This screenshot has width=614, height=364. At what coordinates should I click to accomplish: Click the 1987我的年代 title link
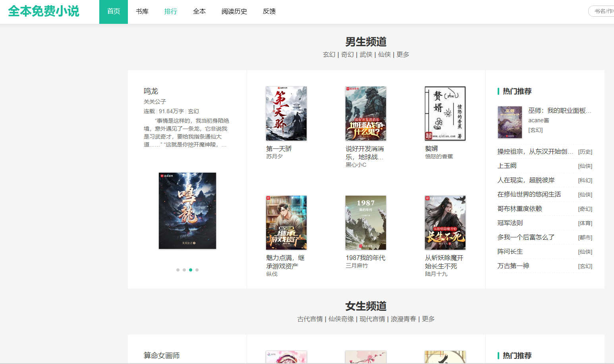point(365,258)
